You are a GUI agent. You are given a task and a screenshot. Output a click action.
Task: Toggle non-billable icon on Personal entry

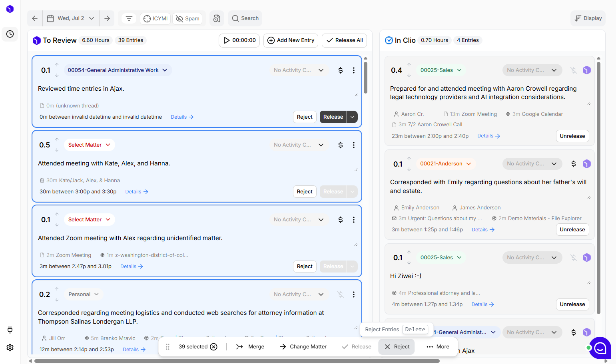pos(341,294)
